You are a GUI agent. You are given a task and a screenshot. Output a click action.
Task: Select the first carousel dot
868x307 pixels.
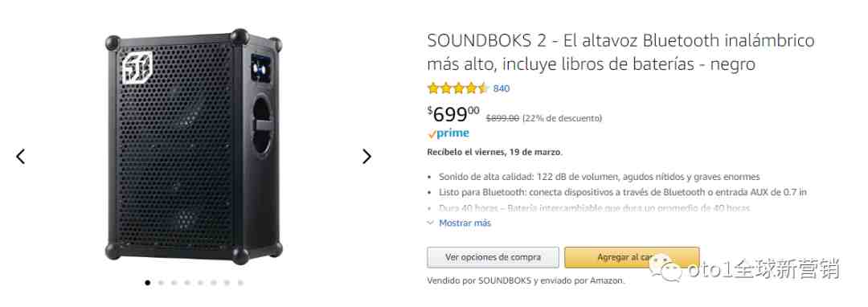pyautogui.click(x=148, y=283)
